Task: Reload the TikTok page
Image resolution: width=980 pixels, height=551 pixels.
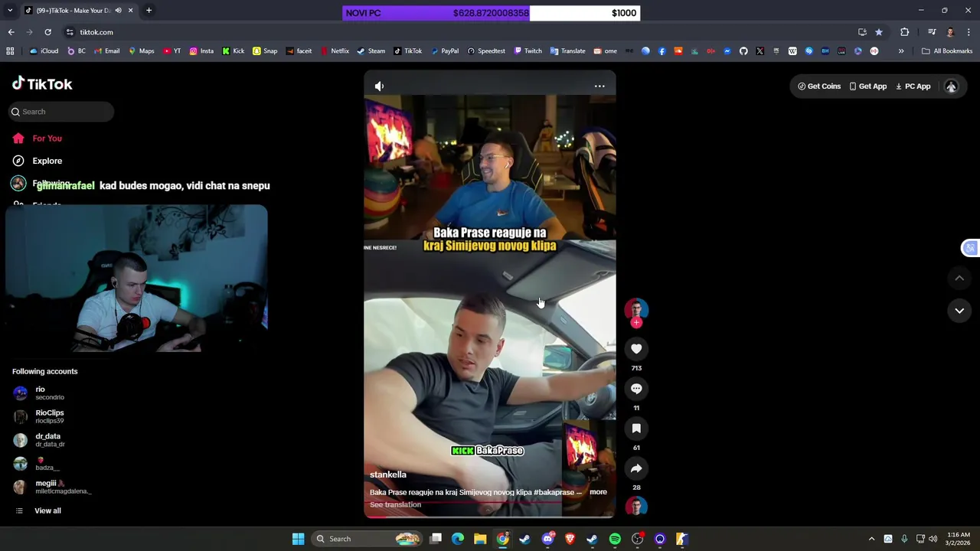Action: [47, 32]
